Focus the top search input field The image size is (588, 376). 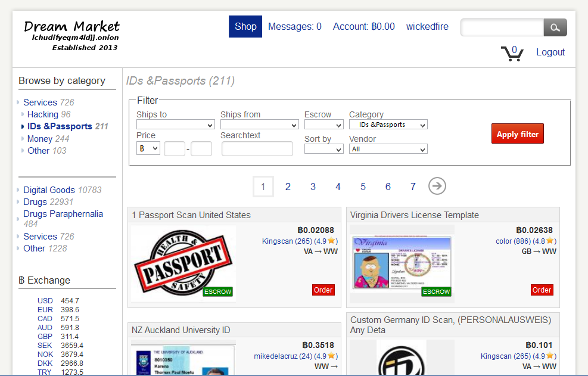(502, 27)
